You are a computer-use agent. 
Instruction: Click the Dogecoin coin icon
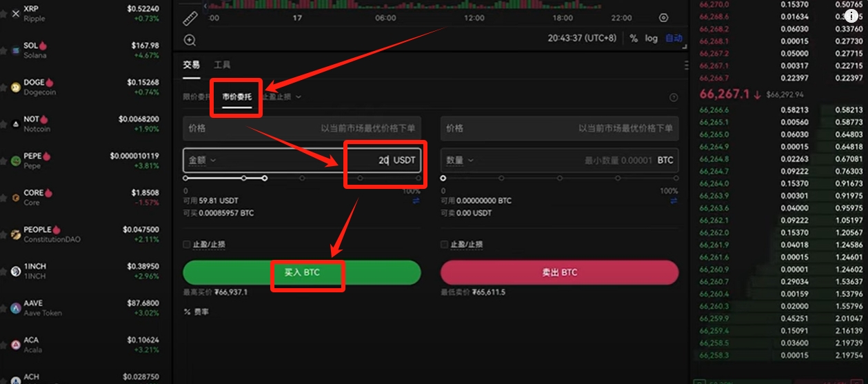(15, 88)
